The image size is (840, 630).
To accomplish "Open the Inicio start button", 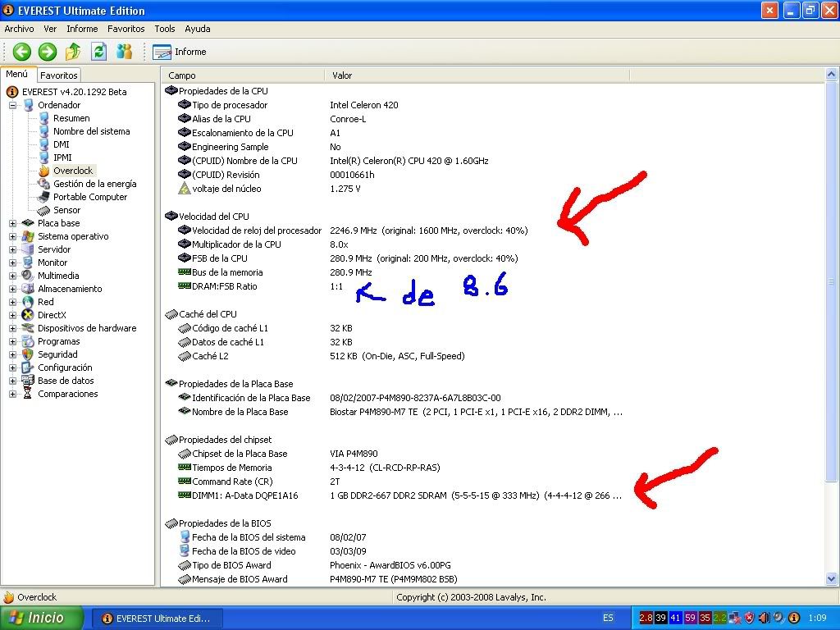I will click(x=42, y=618).
